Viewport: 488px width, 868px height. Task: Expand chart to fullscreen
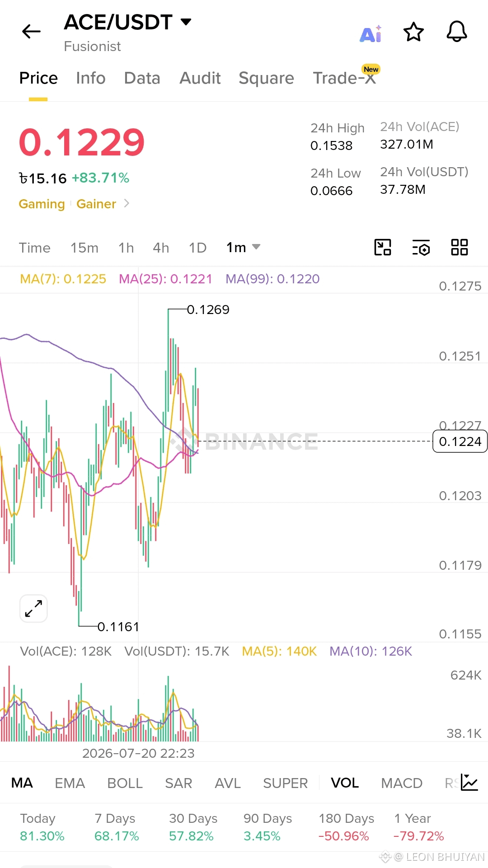pos(34,608)
